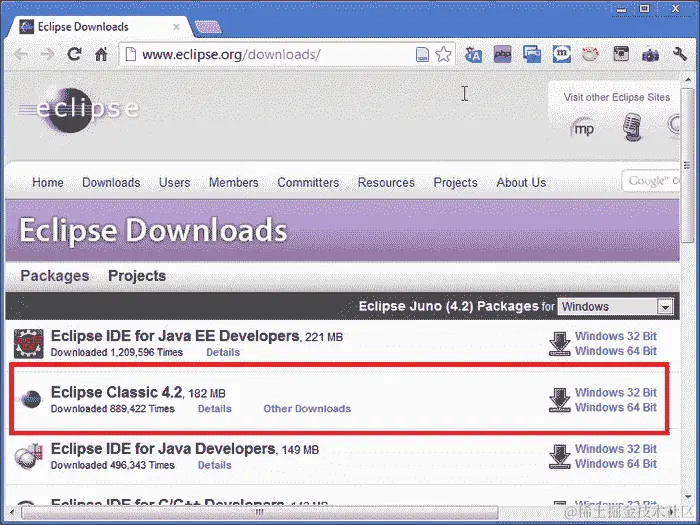
Task: Click the microphone Eclipse site icon
Action: pyautogui.click(x=632, y=127)
